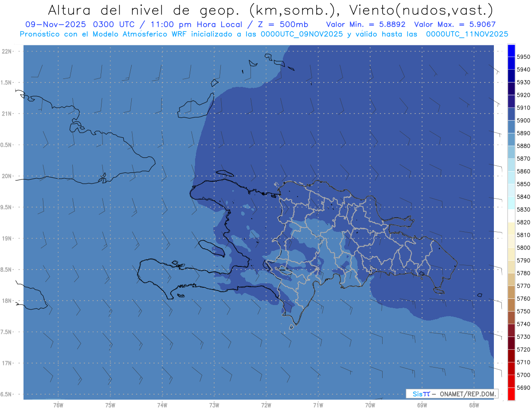Click the color bar segment between 5900 and 5910
This screenshot has height=411, width=532.
tap(511, 114)
